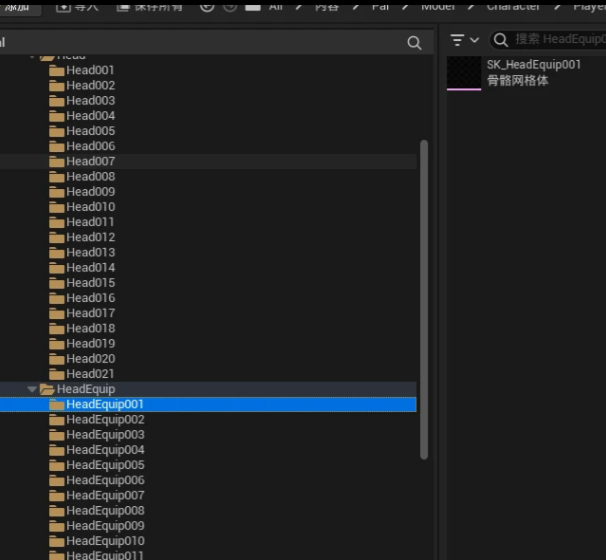Select the Head020 folder
Viewport: 606px width, 560px height.
pyautogui.click(x=90, y=359)
